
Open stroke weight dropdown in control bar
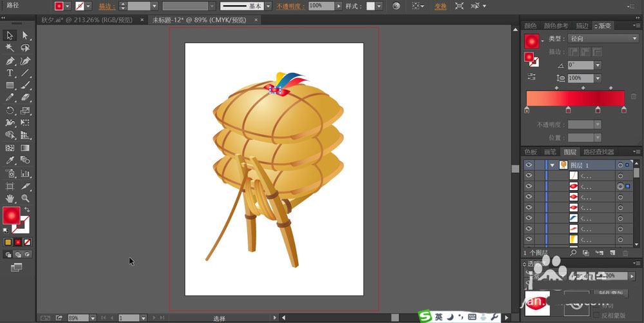(155, 6)
